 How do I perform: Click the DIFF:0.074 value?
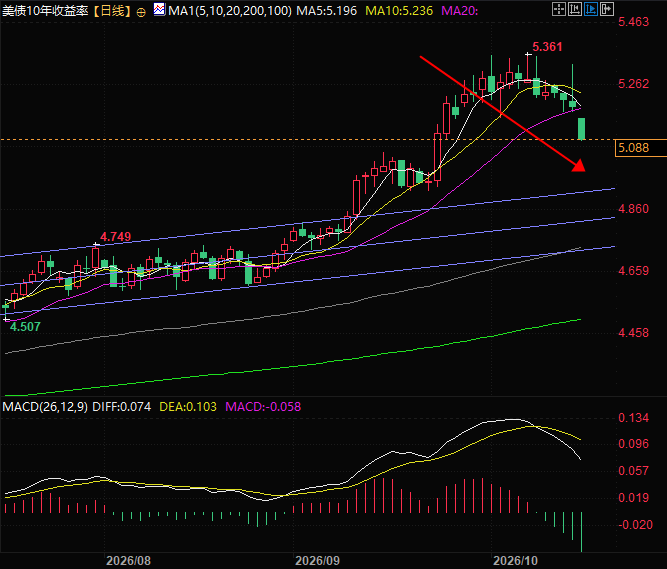point(122,407)
